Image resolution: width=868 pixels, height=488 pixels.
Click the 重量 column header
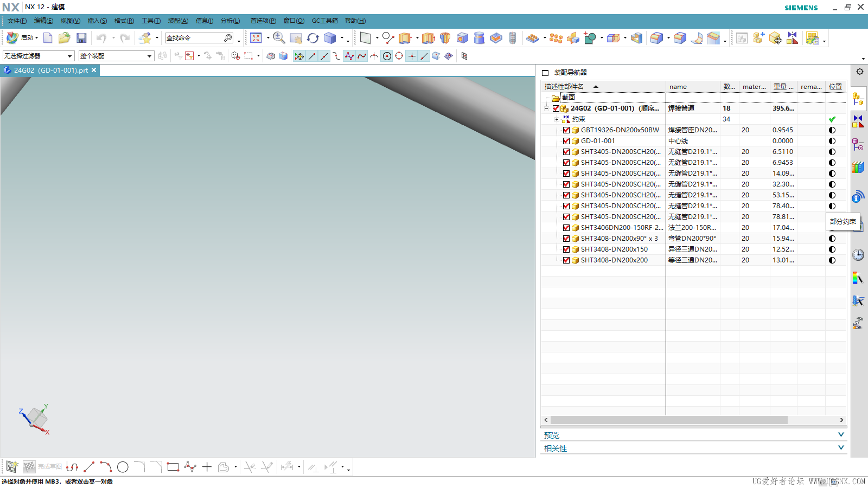pyautogui.click(x=783, y=87)
